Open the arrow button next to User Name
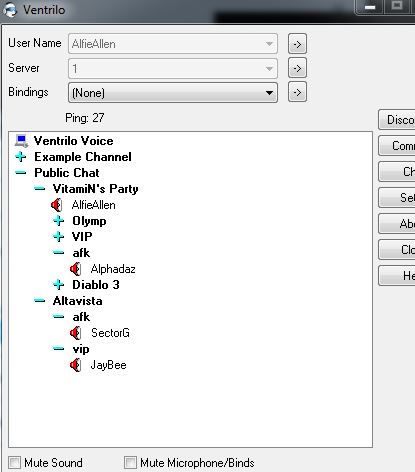 (x=297, y=44)
